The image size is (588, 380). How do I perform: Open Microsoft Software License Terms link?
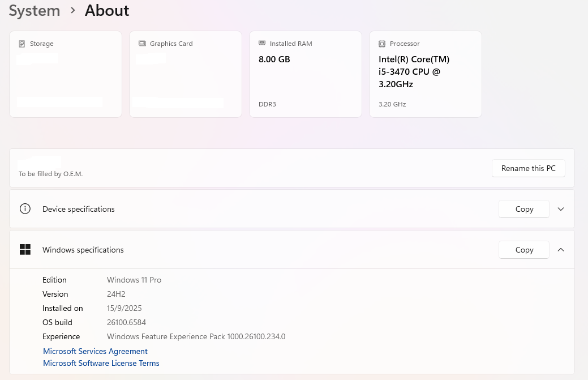click(101, 363)
